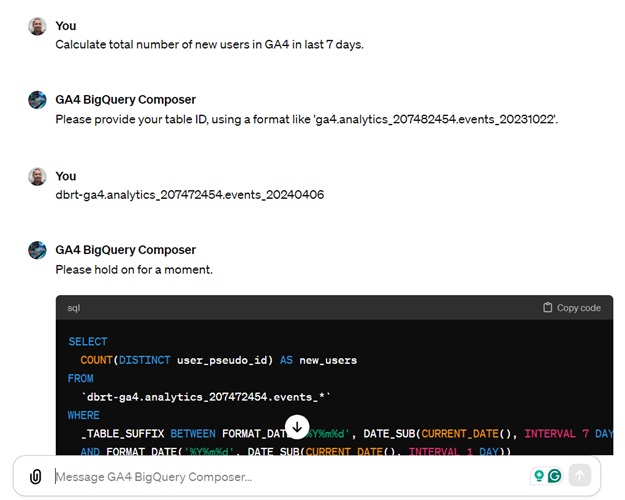Click the send message up arrow button

580,475
